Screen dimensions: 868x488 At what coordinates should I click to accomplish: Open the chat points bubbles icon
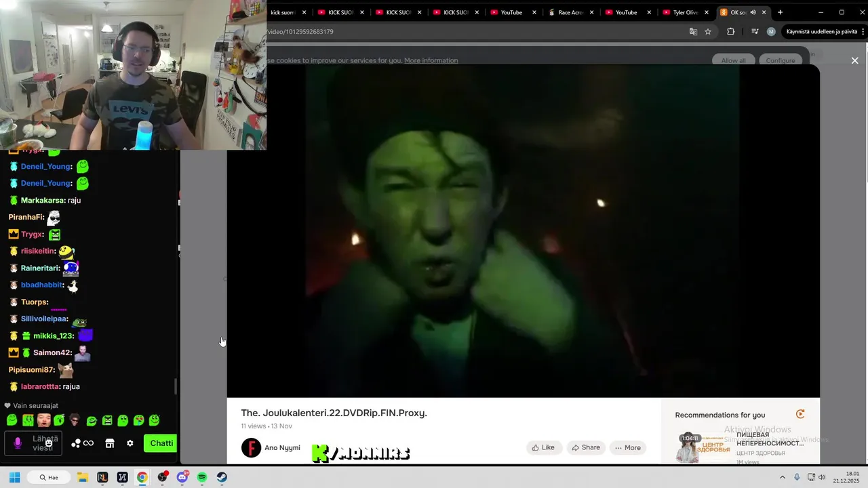click(76, 443)
